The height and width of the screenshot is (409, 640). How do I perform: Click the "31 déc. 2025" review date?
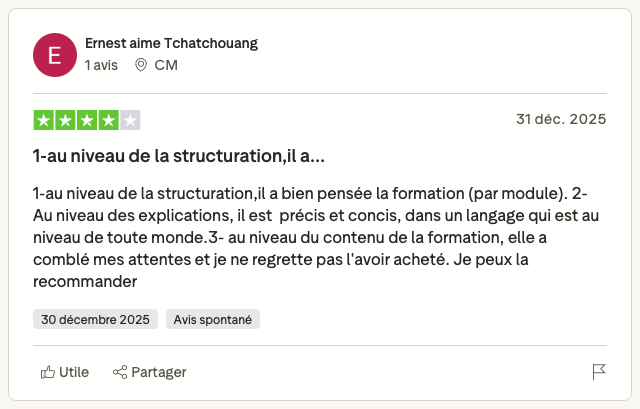coord(561,119)
